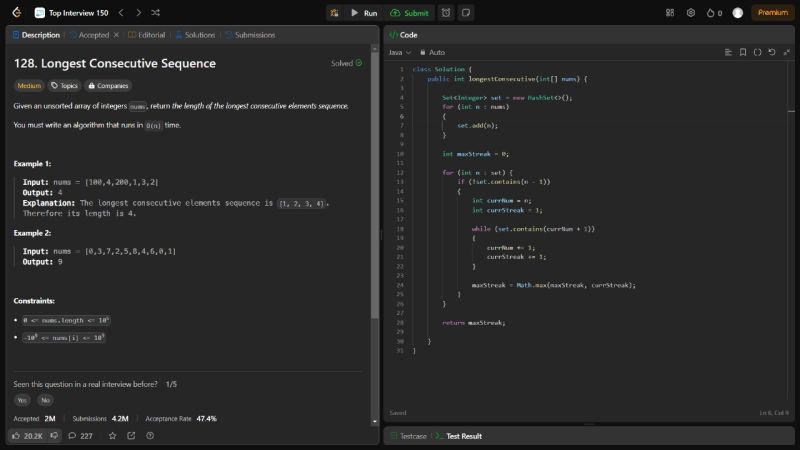The width and height of the screenshot is (800, 450).
Task: Click the Solved status indicator
Action: click(346, 63)
